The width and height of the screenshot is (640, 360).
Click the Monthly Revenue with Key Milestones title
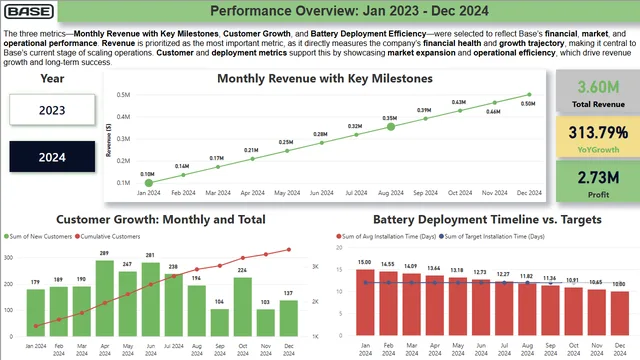pos(325,78)
